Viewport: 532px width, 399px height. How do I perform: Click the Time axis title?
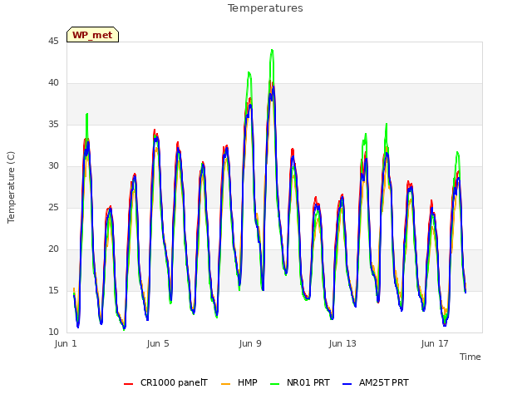point(470,357)
